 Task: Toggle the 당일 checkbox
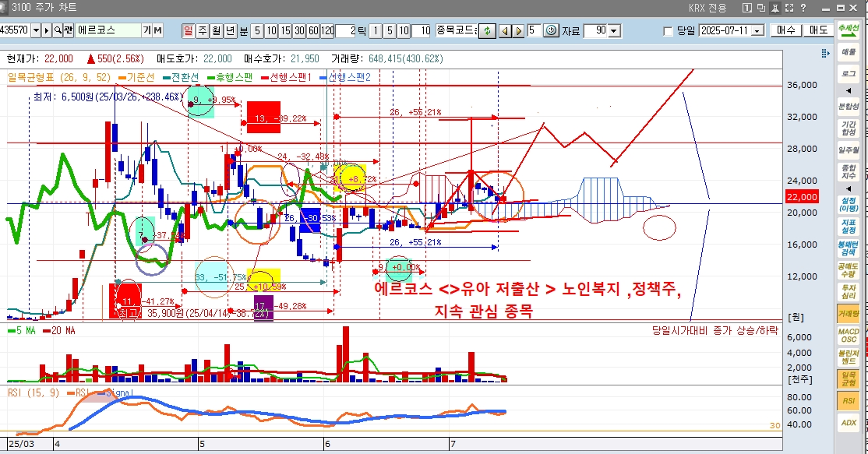[x=669, y=31]
